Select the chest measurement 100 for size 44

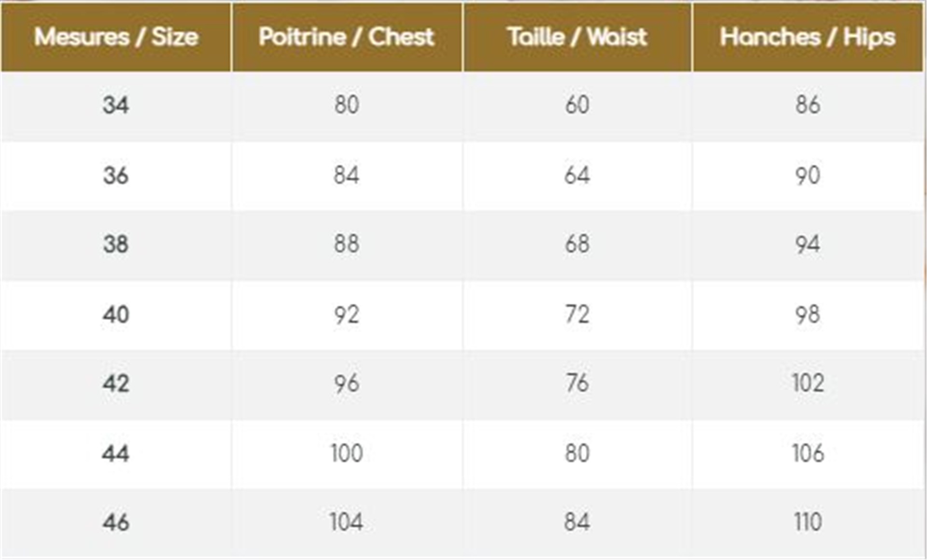(346, 453)
